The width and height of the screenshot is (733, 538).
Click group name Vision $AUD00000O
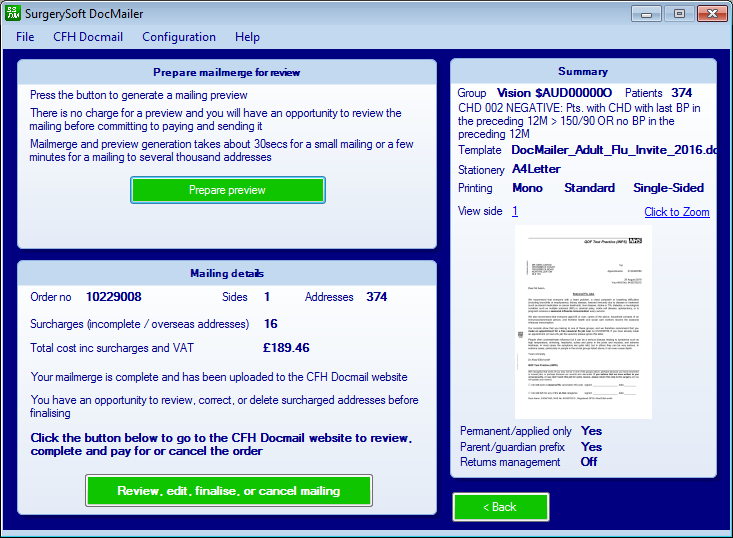[x=554, y=93]
